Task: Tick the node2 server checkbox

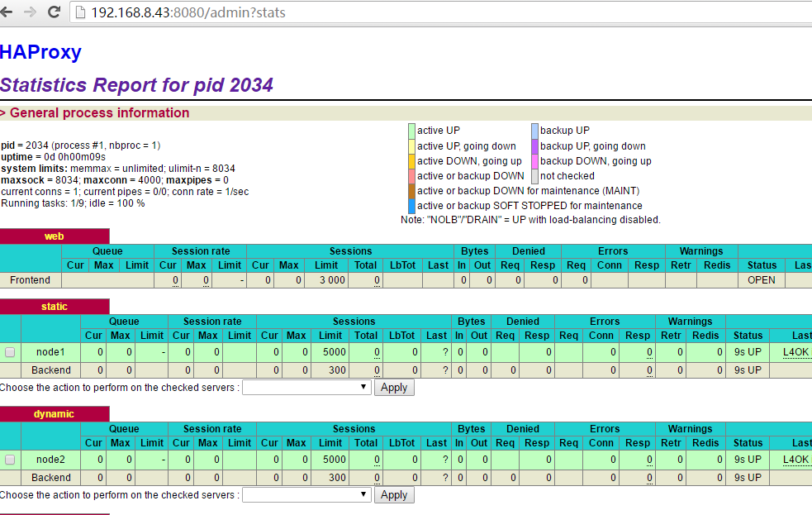Action: [10, 460]
